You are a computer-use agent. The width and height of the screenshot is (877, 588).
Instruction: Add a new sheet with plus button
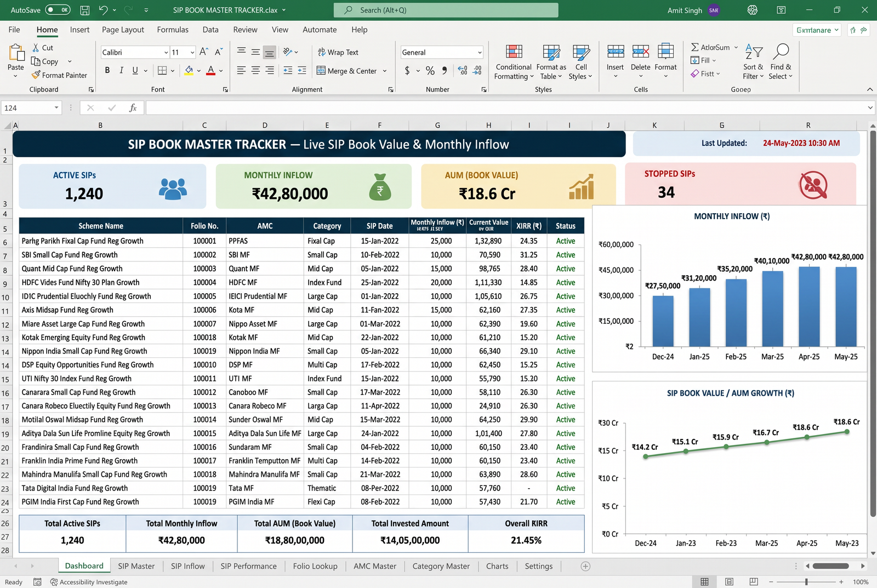pyautogui.click(x=585, y=566)
